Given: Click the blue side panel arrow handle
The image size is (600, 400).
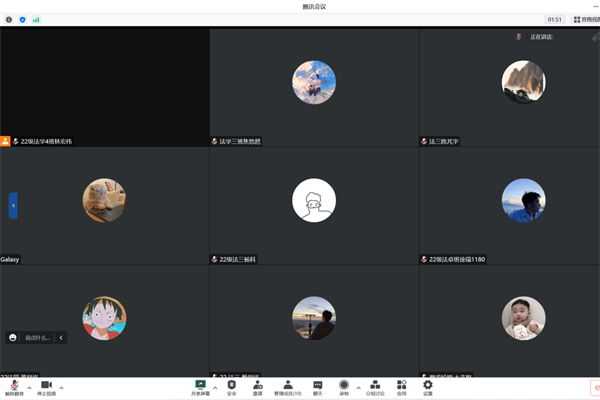Looking at the screenshot, I should click(x=13, y=205).
